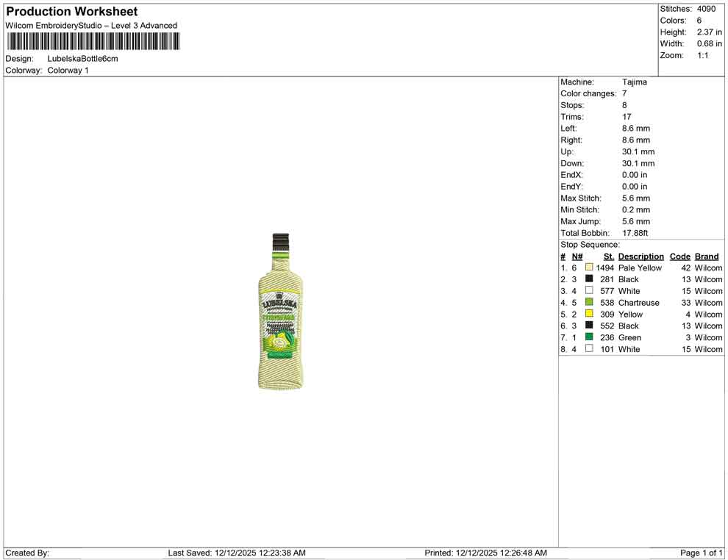Collapse the Stop Sequence section
Image resolution: width=728 pixels, height=560 pixels.
point(590,244)
